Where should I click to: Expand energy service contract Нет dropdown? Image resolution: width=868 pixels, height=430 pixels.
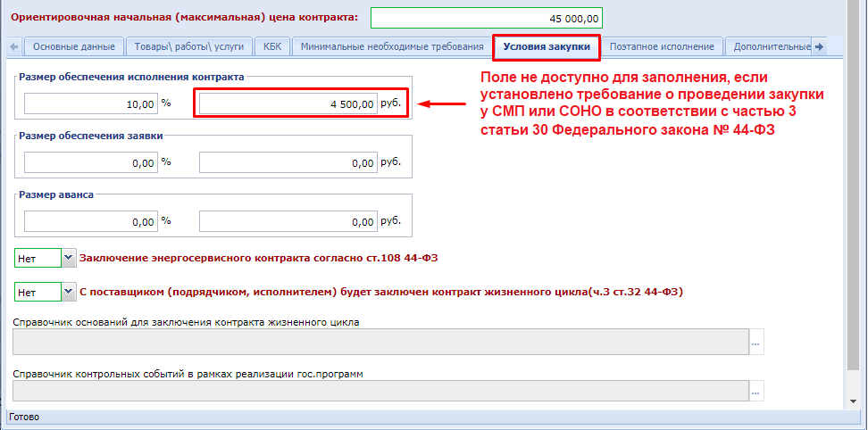[69, 259]
